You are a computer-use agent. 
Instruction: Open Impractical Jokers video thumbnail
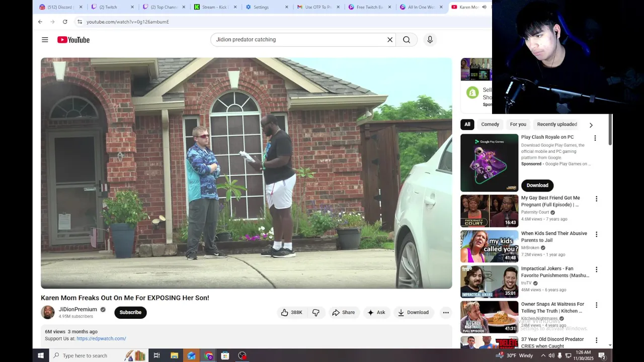(x=489, y=282)
